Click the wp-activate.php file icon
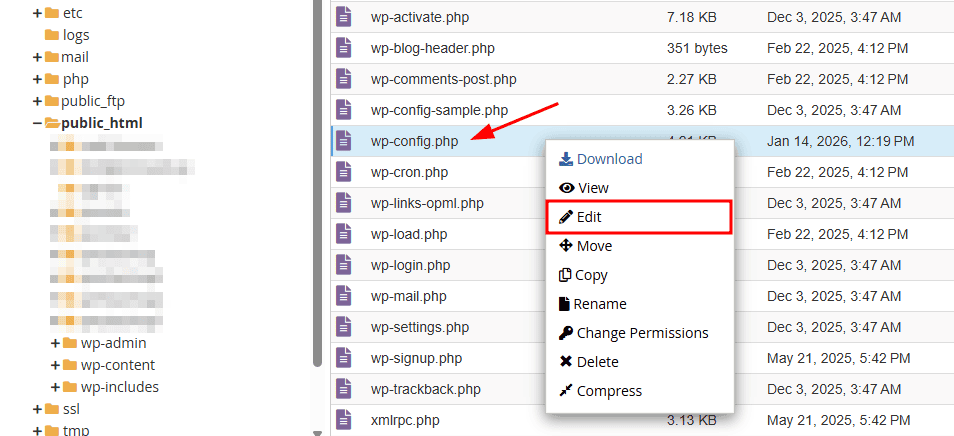The width and height of the screenshot is (954, 436). point(344,17)
